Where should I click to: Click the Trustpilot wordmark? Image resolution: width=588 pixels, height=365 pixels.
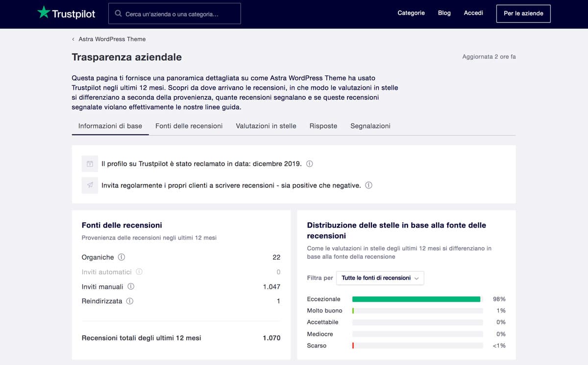(74, 14)
